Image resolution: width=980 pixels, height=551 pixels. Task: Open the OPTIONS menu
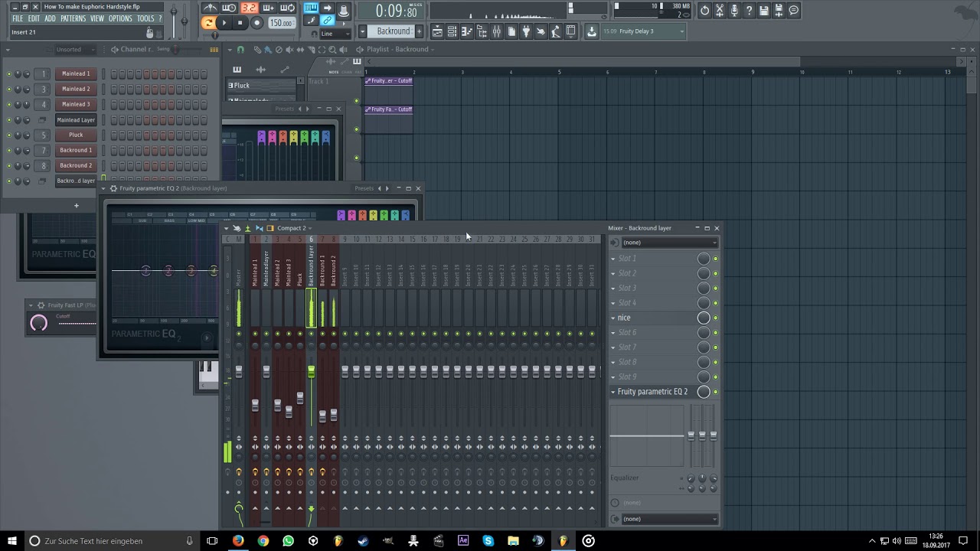tap(120, 18)
